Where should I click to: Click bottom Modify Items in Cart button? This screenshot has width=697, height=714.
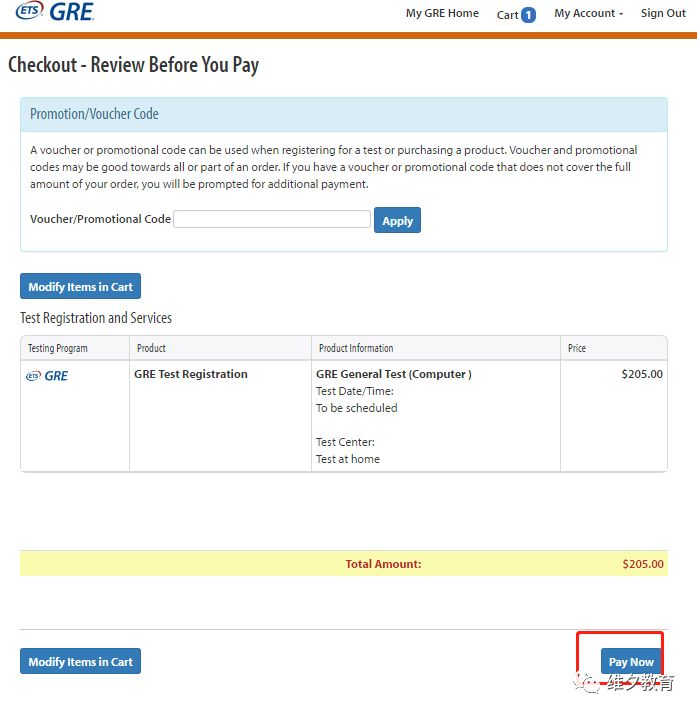tap(81, 661)
